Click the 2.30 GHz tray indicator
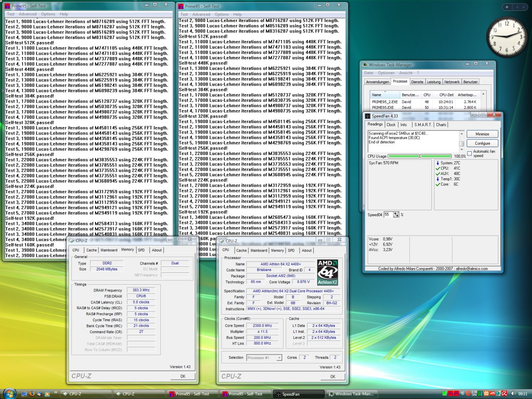Image resolution: width=532 pixels, height=399 pixels. coord(474,393)
